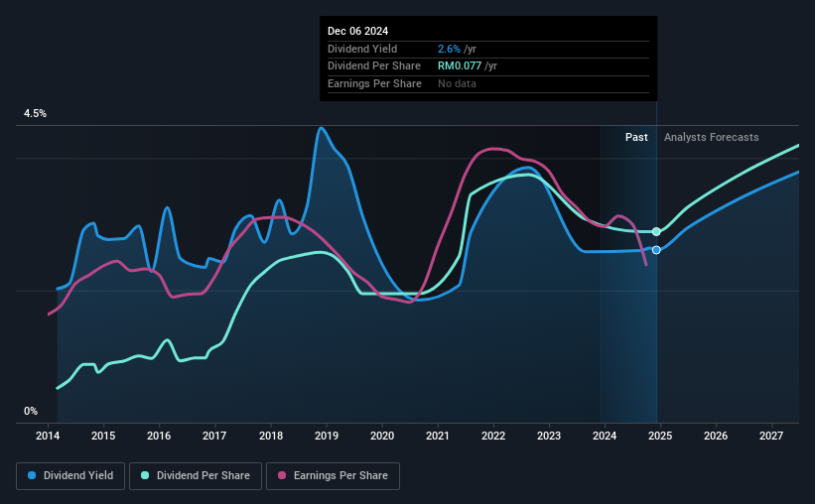Toggle the Dividend Yield legend series
This screenshot has height=504, width=815.
(x=70, y=476)
